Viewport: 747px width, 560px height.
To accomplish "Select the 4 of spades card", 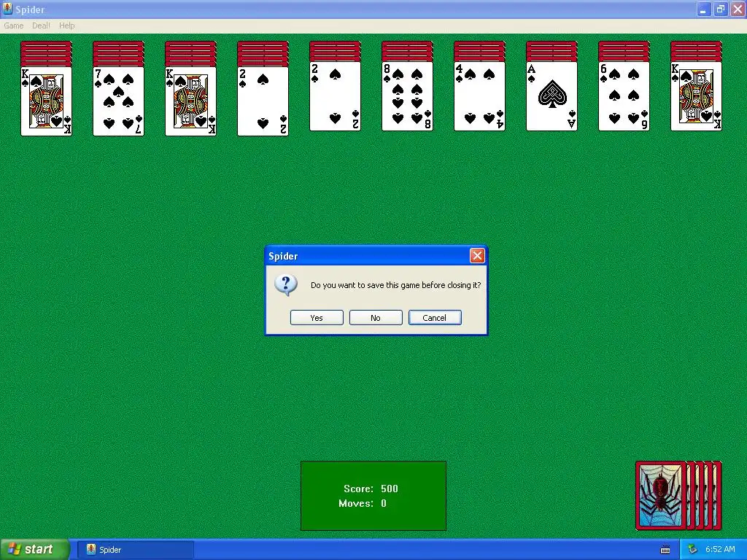I will 479,96.
